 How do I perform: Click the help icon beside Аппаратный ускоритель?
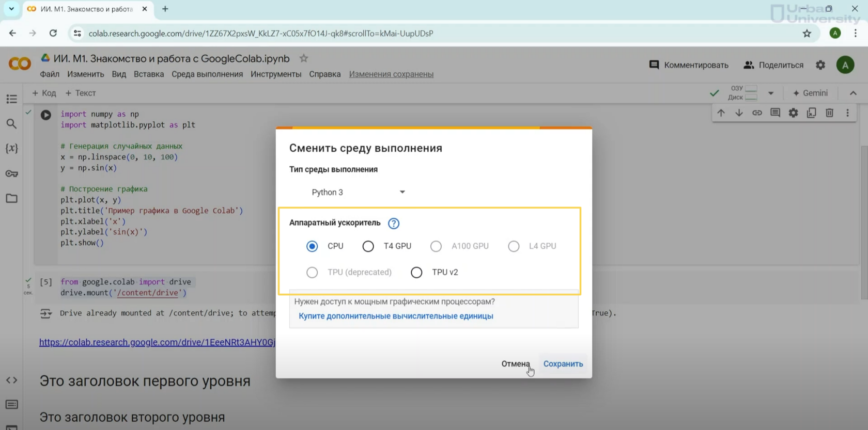click(393, 224)
